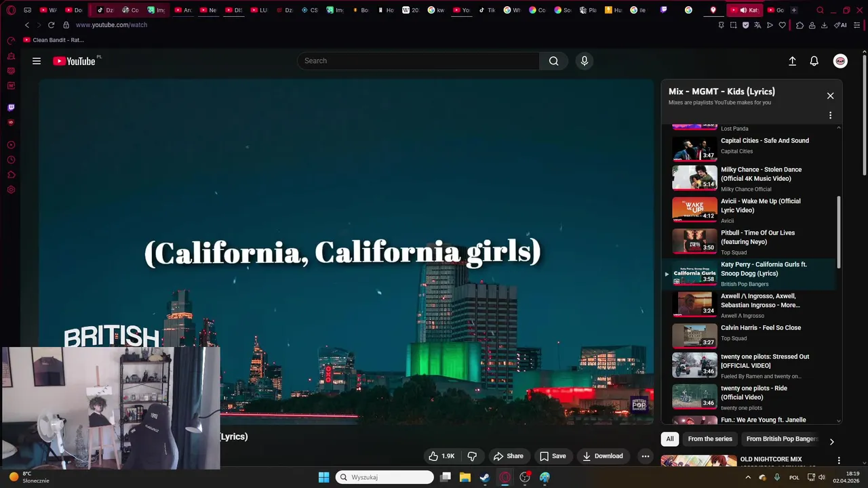Play Fun.: We Are Young entry
The height and width of the screenshot is (488, 868).
tap(749, 420)
